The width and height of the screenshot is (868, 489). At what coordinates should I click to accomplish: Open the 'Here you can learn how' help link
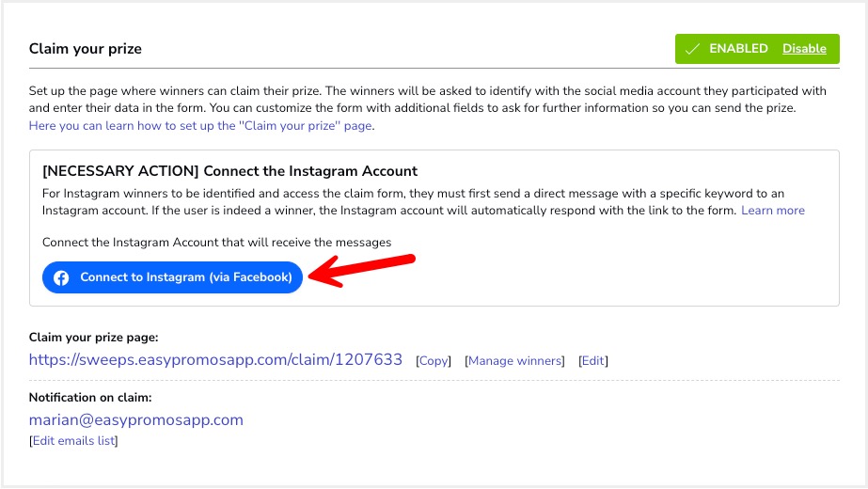(200, 126)
